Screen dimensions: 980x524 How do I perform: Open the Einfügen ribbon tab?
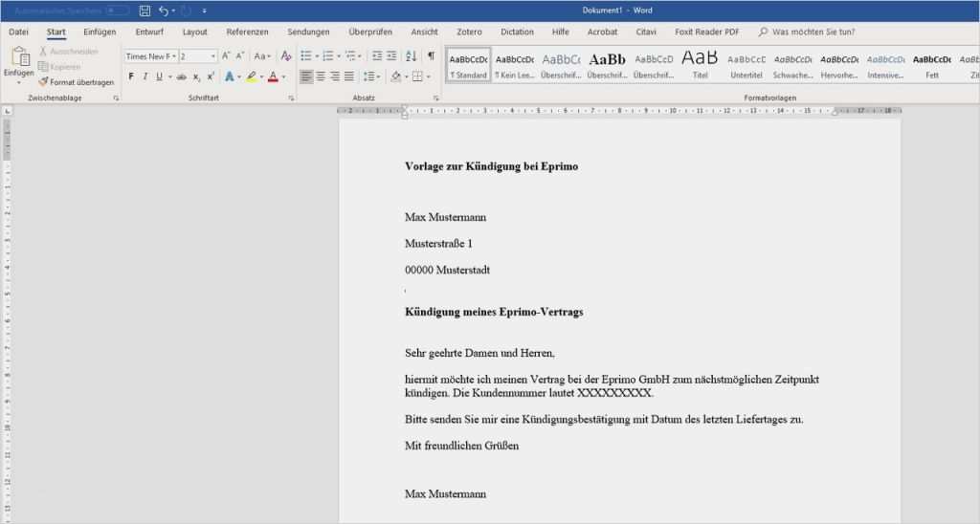pos(100,32)
